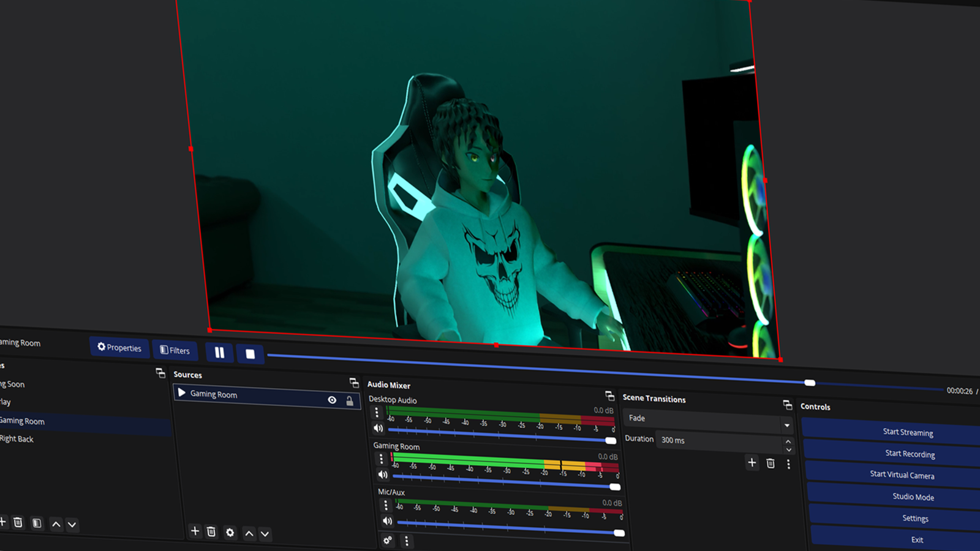
Task: Adjust the Mic/Aux volume slider
Action: point(619,532)
